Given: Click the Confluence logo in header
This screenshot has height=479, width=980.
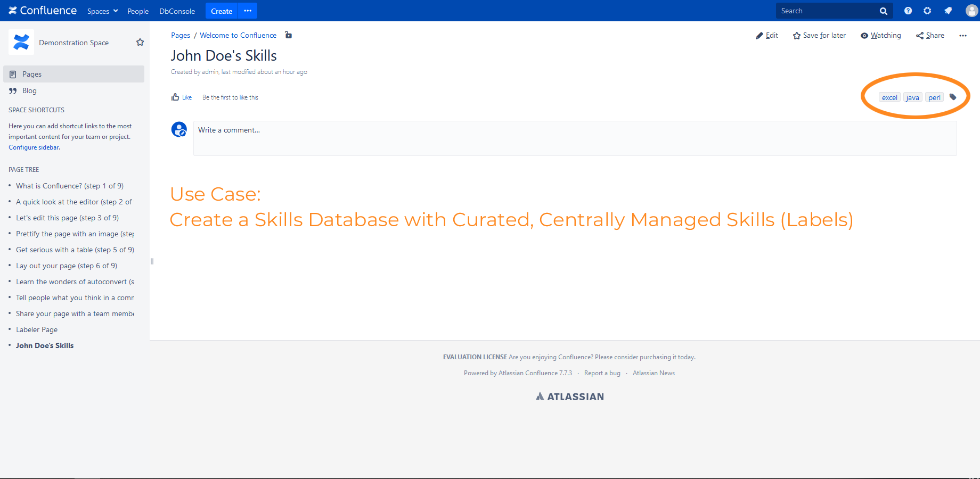Looking at the screenshot, I should (x=43, y=11).
